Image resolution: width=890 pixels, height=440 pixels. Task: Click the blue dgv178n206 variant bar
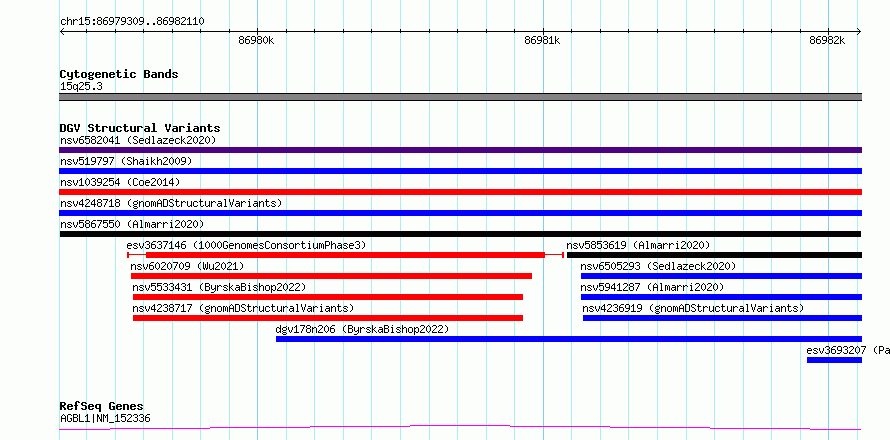point(569,339)
